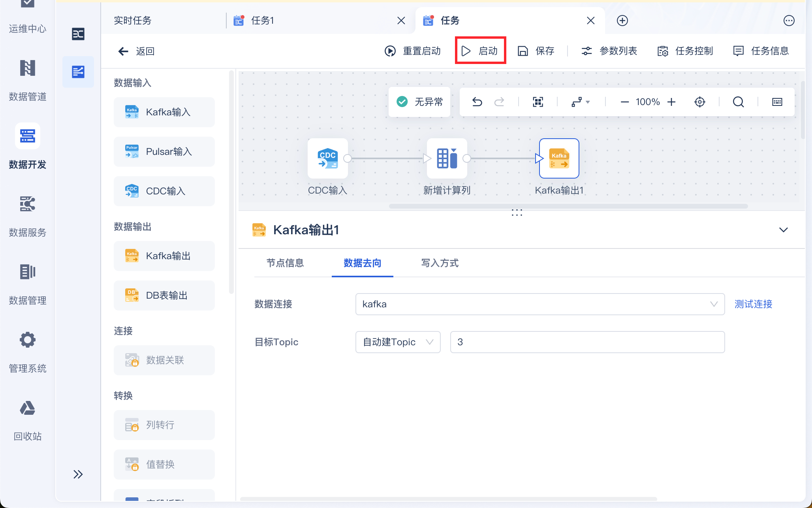Viewport: 812px width, 508px height.
Task: Expand the sidebar with double-chevron
Action: point(78,474)
